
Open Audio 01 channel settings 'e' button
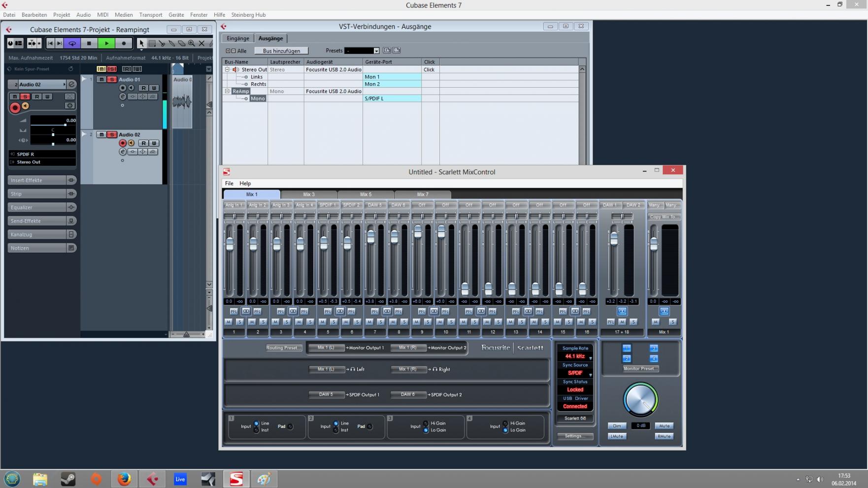pos(123,97)
